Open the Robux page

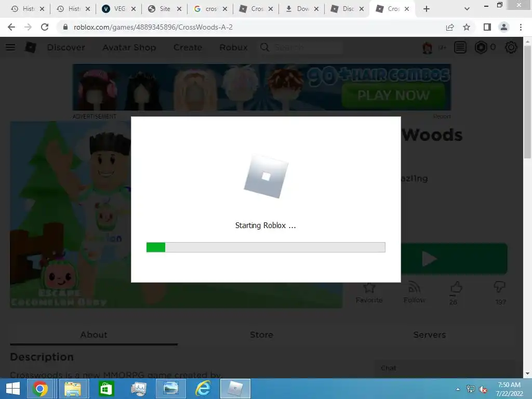(x=233, y=47)
